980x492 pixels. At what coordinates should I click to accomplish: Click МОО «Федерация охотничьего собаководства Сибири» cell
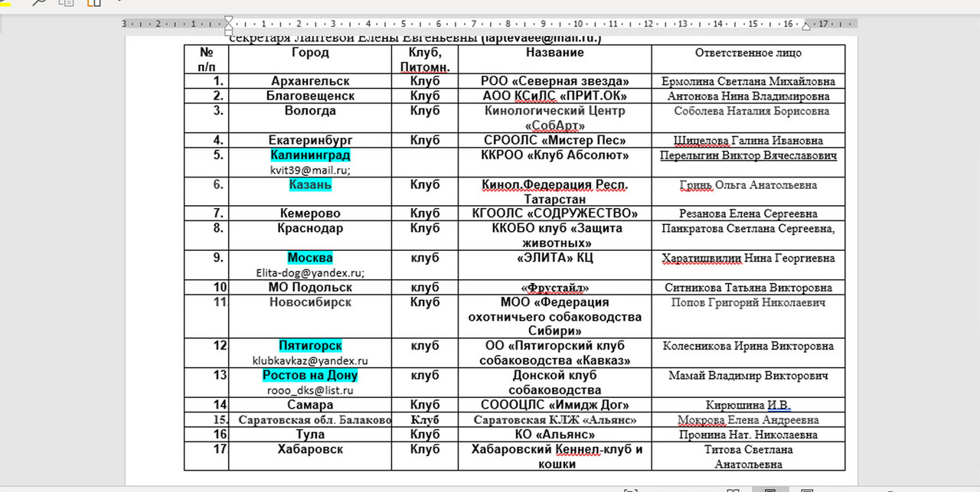(555, 317)
